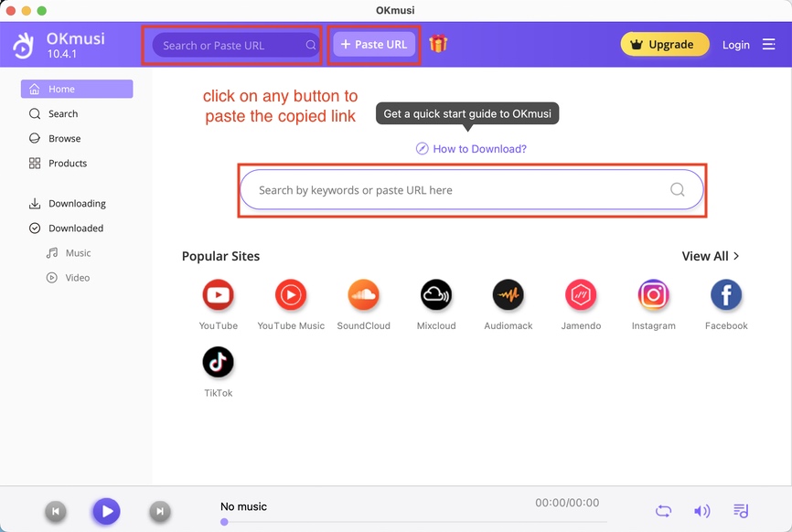
Task: Mute the player volume
Action: (x=701, y=511)
